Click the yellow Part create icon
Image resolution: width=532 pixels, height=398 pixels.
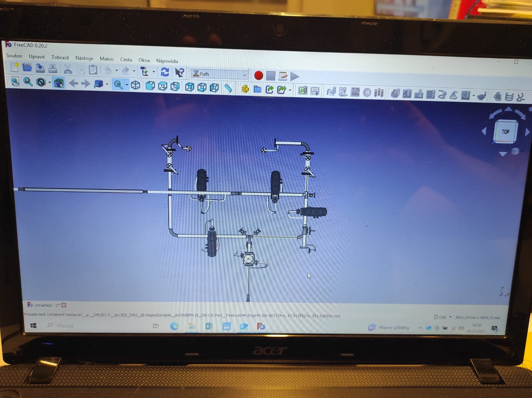[x=245, y=89]
